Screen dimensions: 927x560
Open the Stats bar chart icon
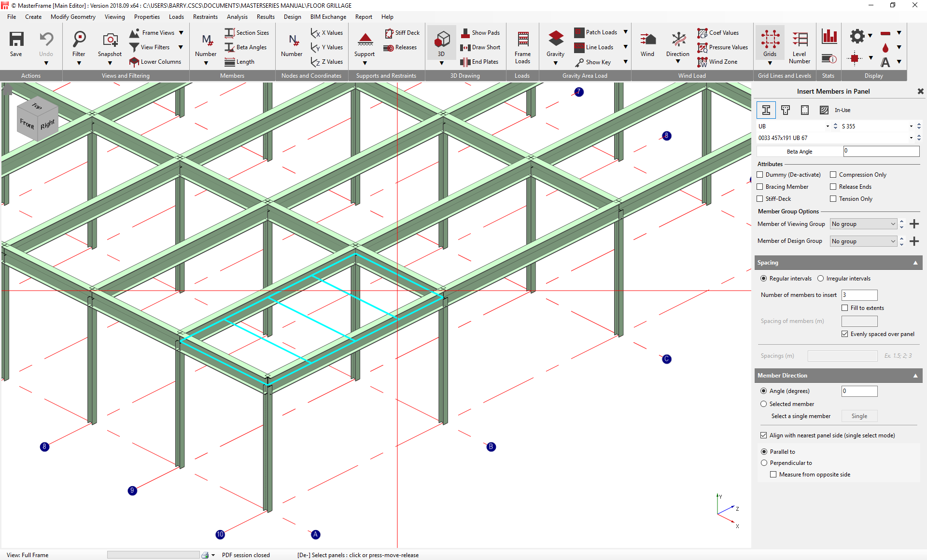click(829, 36)
